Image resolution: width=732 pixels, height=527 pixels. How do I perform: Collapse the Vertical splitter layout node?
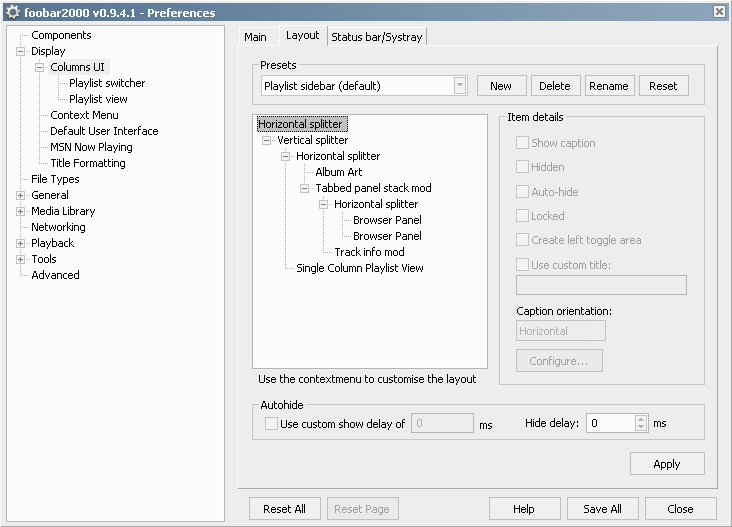[267, 140]
